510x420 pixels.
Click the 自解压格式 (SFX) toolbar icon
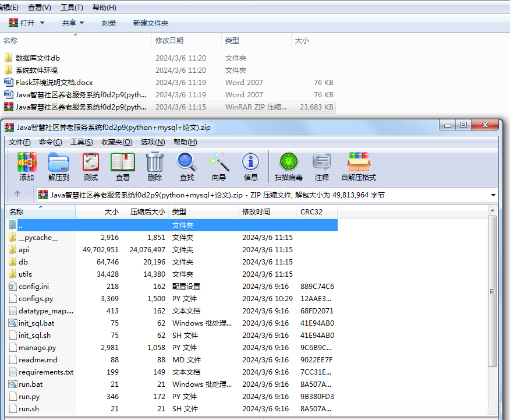point(359,162)
